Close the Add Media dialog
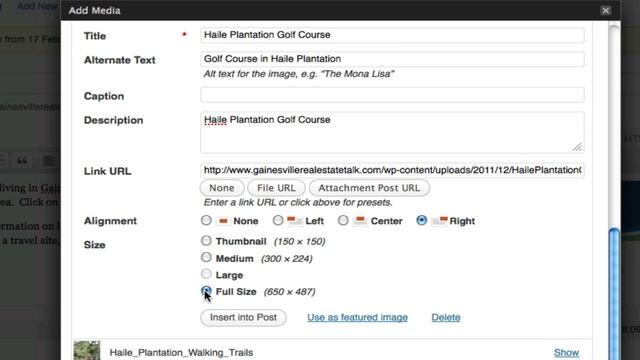640x360 pixels. tap(605, 11)
